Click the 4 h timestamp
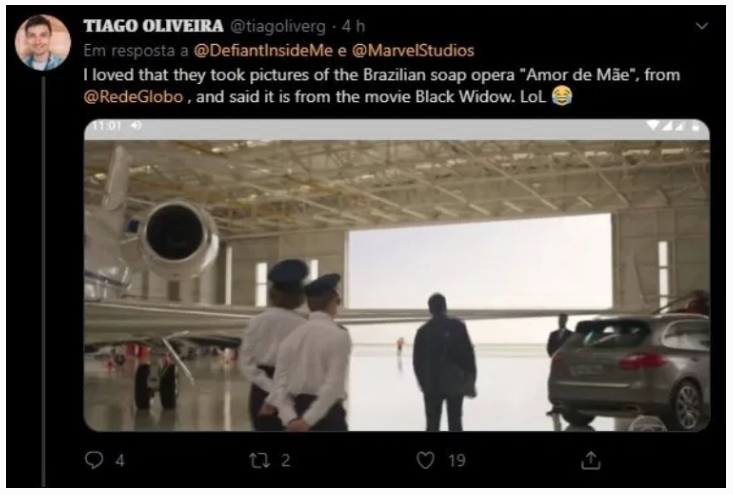Screen dimensions: 733x495 click(353, 26)
